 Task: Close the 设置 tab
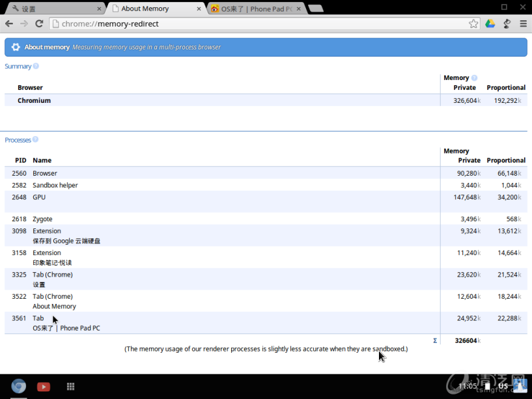[99, 9]
